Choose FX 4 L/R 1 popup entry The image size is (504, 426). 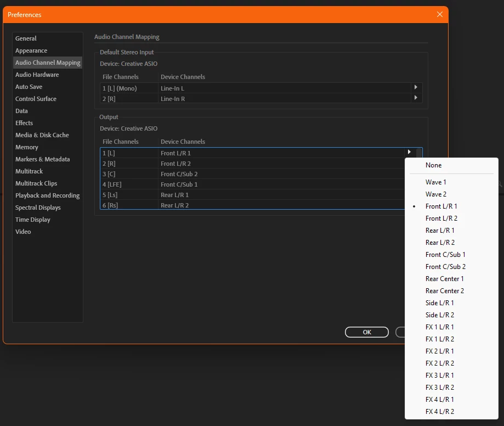click(451, 399)
